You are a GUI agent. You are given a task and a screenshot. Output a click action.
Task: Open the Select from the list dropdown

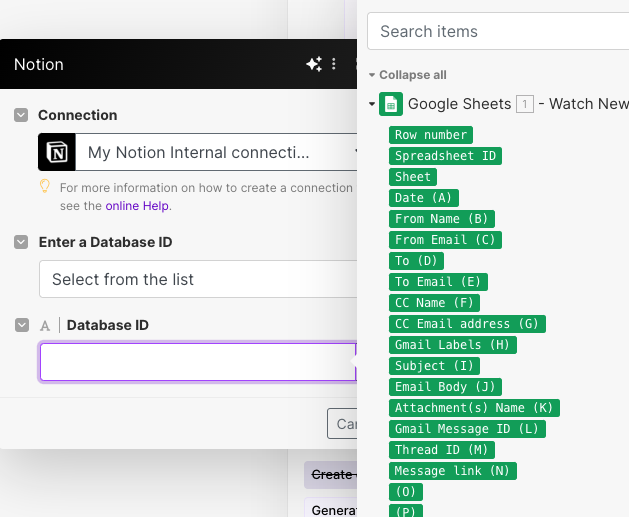(x=197, y=279)
